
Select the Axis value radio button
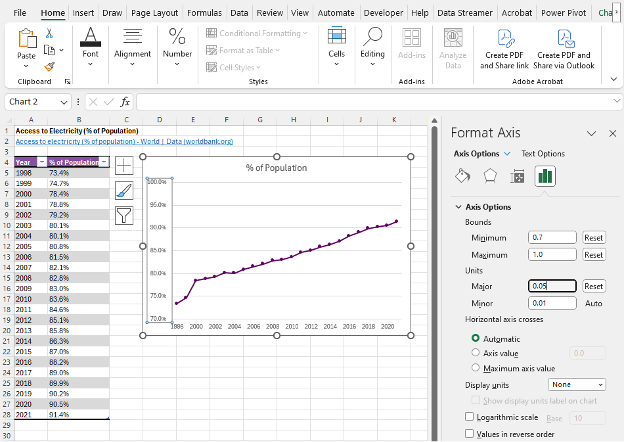coord(475,352)
